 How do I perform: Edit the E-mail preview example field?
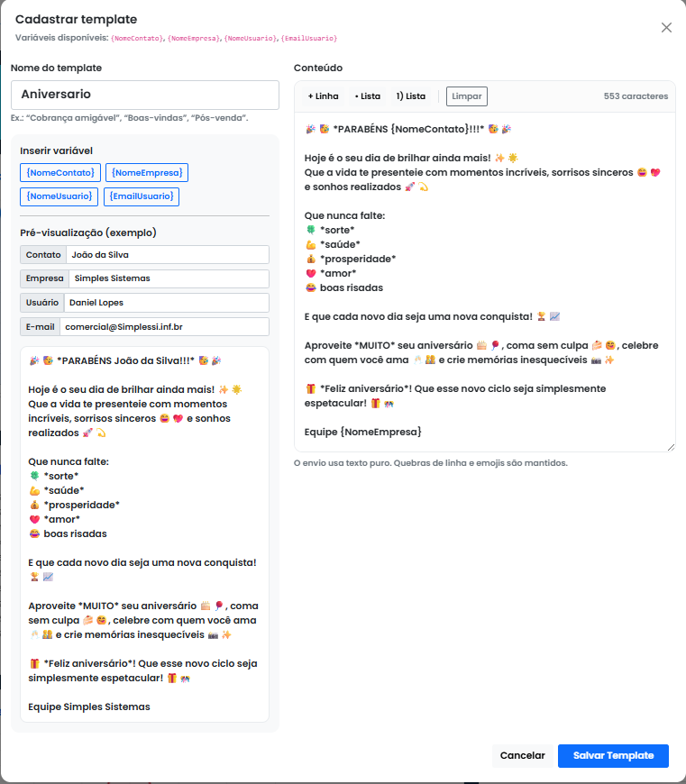pyautogui.click(x=165, y=327)
